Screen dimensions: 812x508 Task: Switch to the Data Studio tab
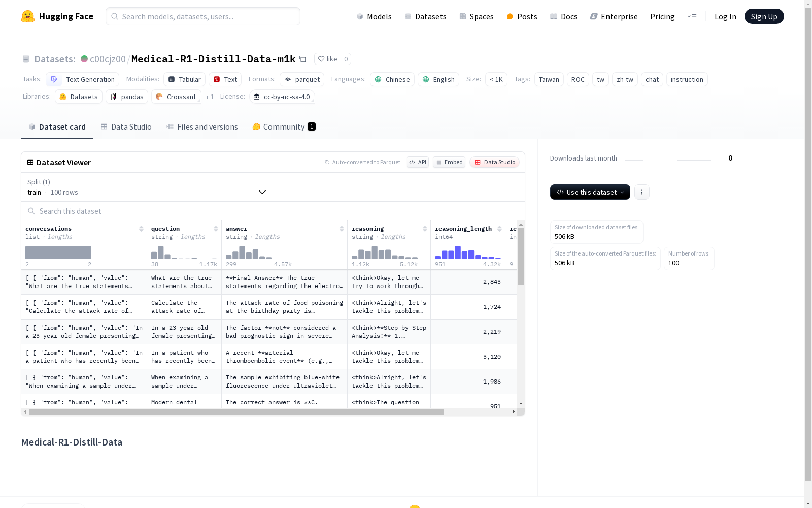126,127
